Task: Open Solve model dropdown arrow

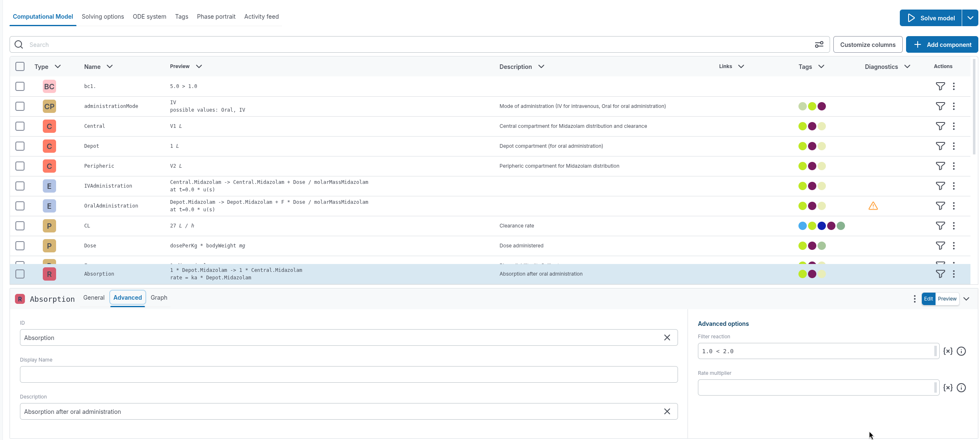Action: pos(970,18)
